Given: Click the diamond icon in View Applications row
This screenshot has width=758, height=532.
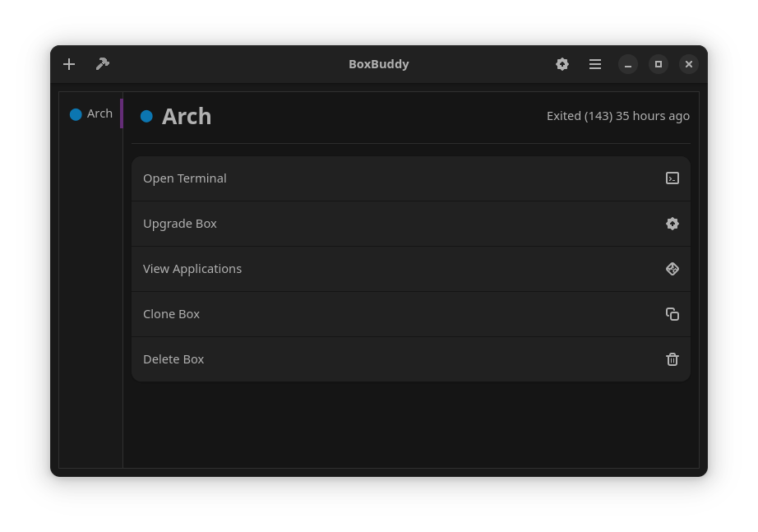Looking at the screenshot, I should (672, 269).
